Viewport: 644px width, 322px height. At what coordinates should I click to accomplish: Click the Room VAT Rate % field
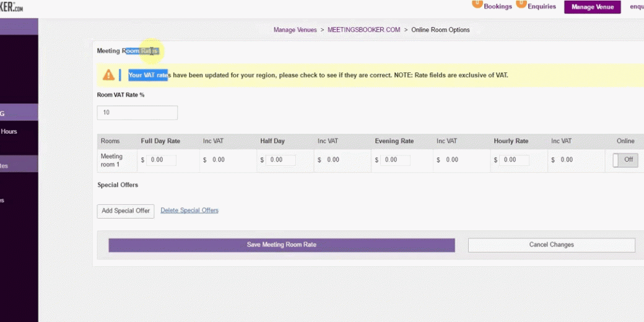(x=137, y=113)
